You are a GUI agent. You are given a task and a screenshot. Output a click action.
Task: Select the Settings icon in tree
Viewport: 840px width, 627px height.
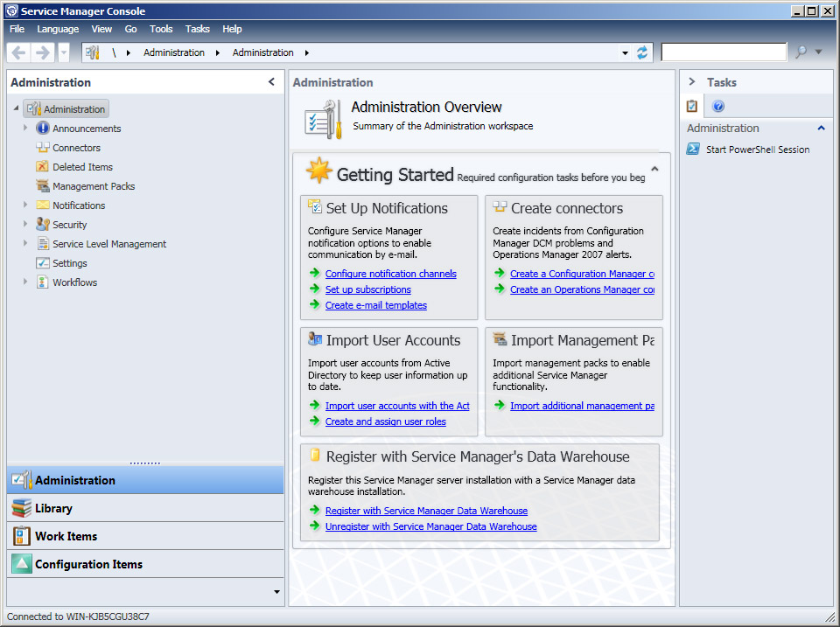tap(42, 263)
